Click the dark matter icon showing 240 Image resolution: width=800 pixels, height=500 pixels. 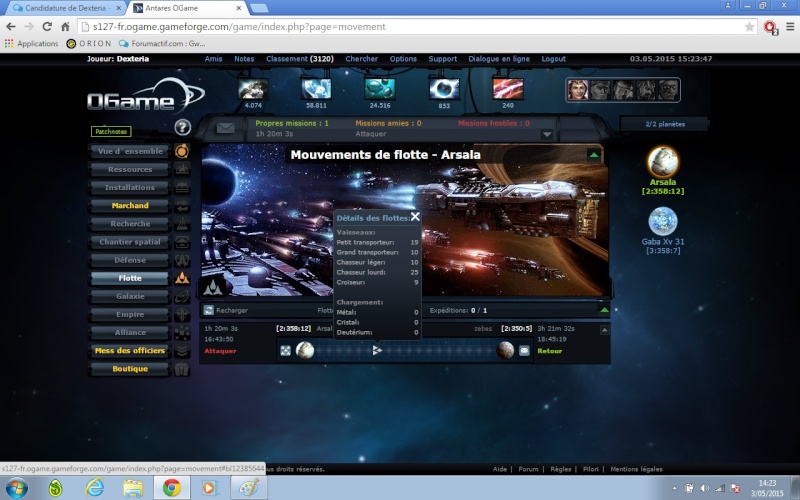pyautogui.click(x=508, y=89)
